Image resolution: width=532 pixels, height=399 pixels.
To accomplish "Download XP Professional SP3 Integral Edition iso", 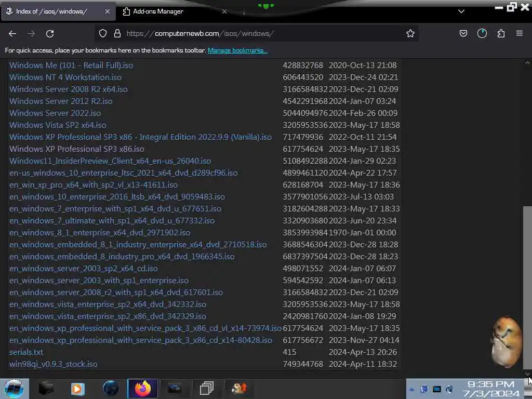I will coord(140,137).
